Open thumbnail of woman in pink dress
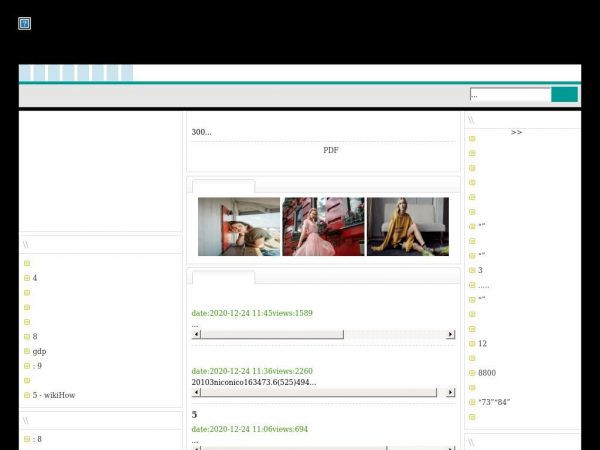Image resolution: width=600 pixels, height=450 pixels. (323, 227)
